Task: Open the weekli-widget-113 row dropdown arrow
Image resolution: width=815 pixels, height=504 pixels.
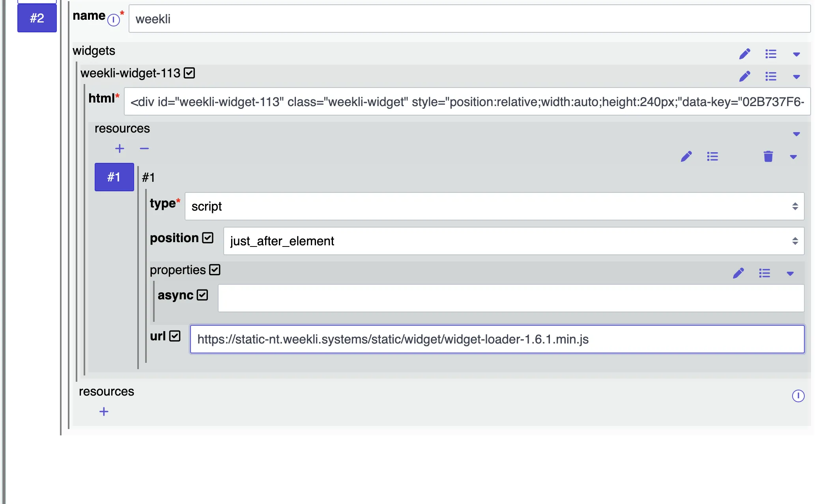Action: coord(796,77)
